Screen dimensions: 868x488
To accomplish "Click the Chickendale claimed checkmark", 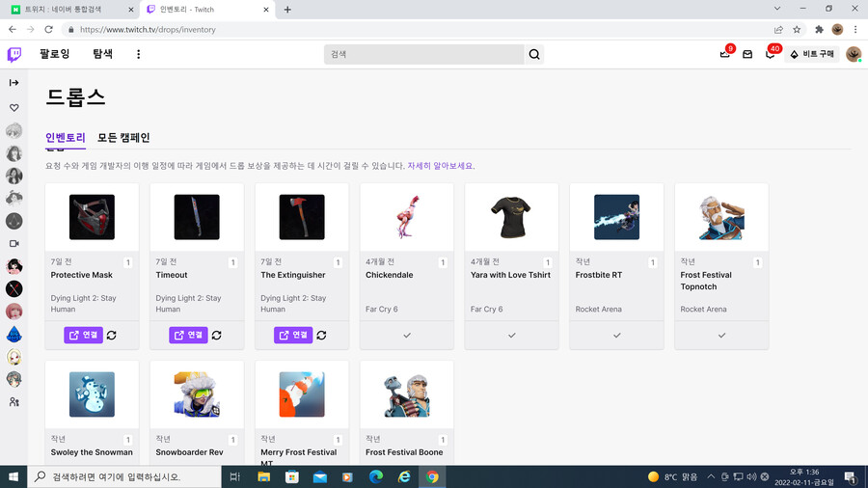I will [407, 335].
